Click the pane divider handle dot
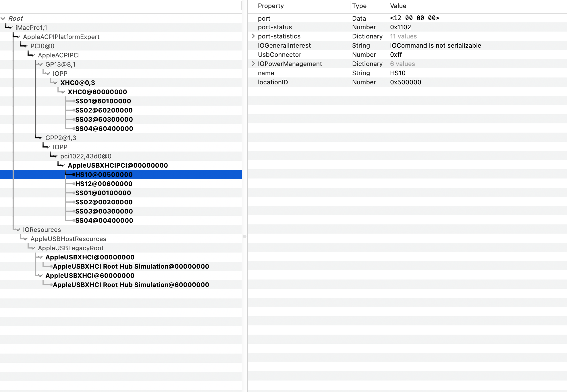Screen dimensions: 567x392 [x=245, y=236]
